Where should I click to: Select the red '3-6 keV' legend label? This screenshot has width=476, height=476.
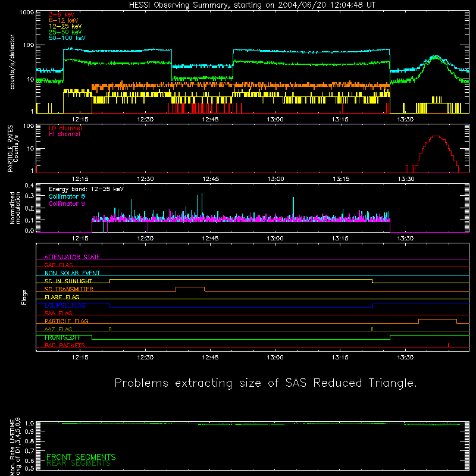[x=61, y=14]
